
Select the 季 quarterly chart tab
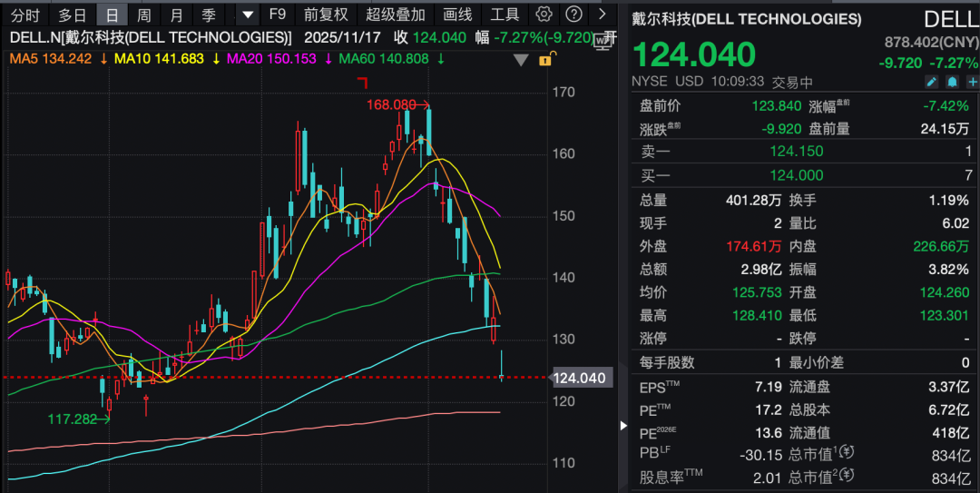click(x=209, y=15)
